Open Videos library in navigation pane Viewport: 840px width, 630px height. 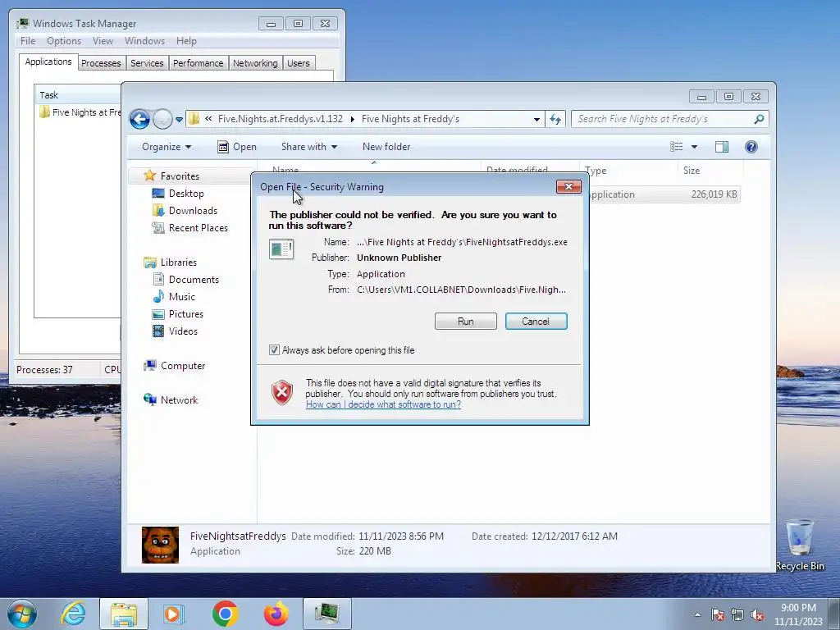183,331
